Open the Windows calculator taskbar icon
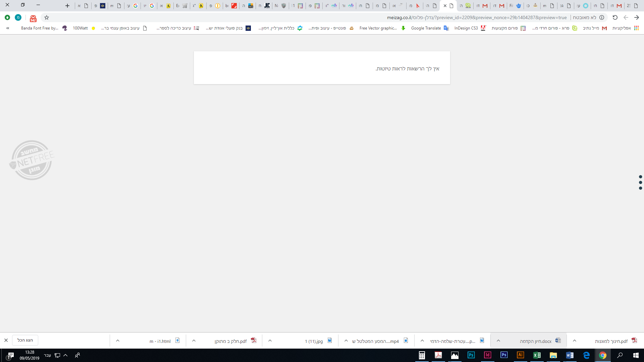 point(422,355)
